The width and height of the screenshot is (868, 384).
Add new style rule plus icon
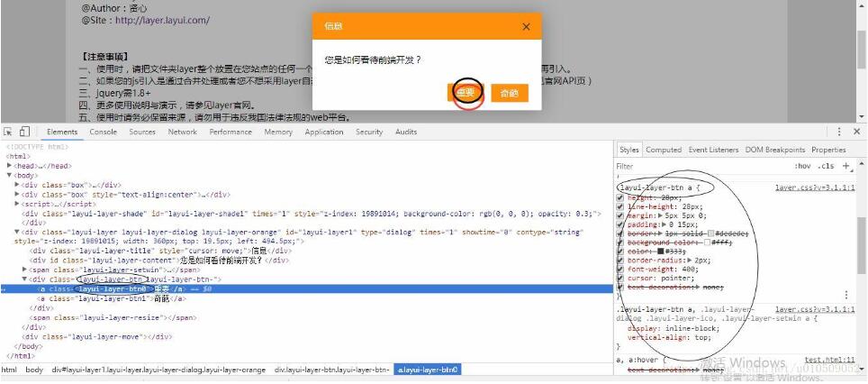(845, 166)
